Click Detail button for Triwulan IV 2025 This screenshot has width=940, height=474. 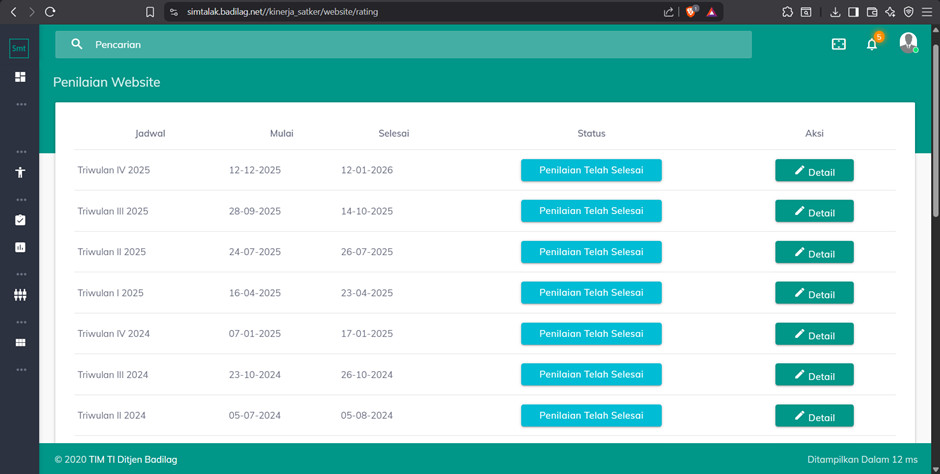click(814, 171)
